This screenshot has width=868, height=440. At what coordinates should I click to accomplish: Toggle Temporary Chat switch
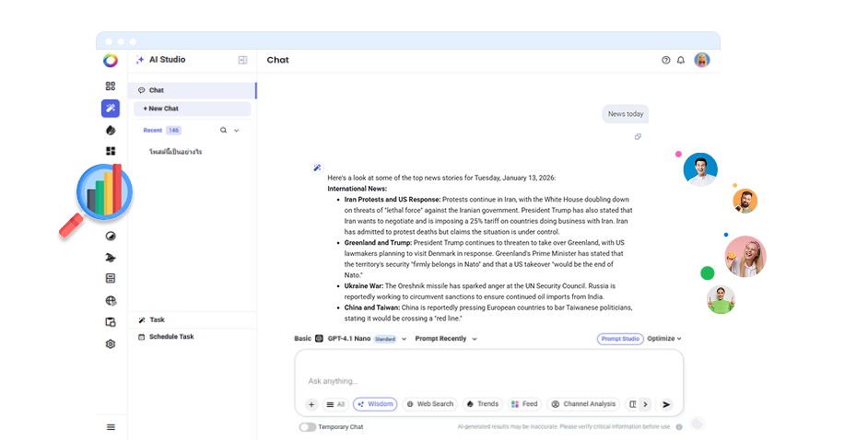(307, 427)
